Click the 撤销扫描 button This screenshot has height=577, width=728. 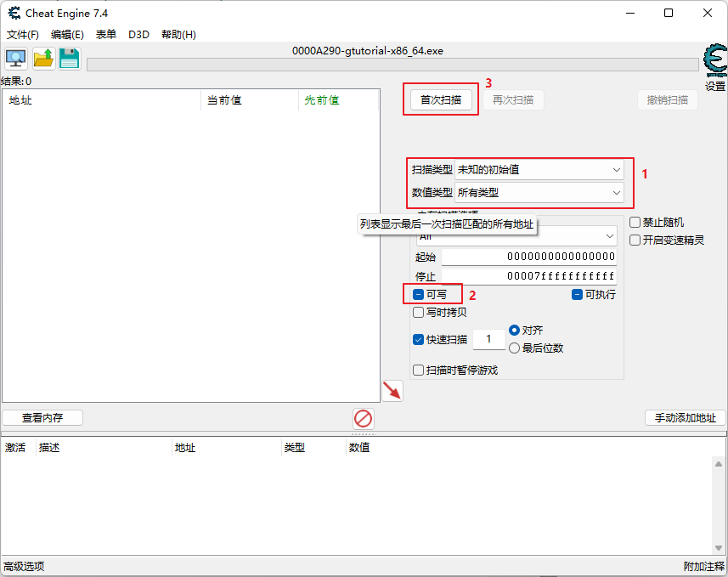tap(668, 100)
